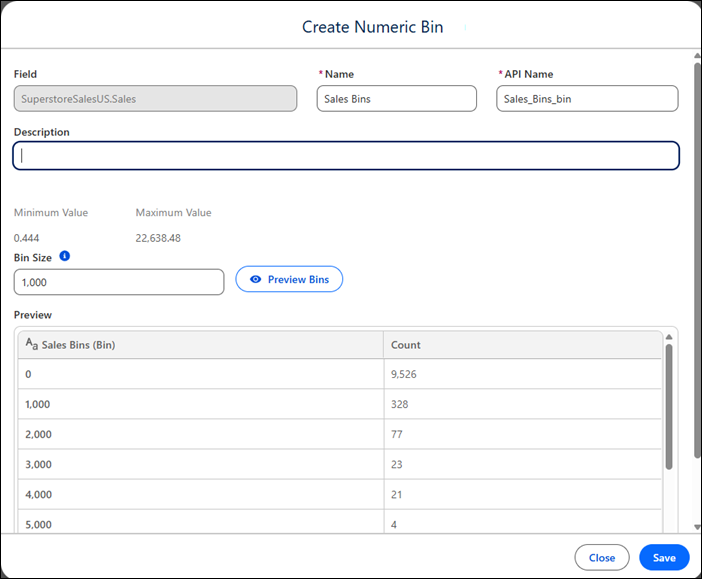The width and height of the screenshot is (702, 579).
Task: Focus the Name field containing Sales Bins
Action: (x=397, y=99)
